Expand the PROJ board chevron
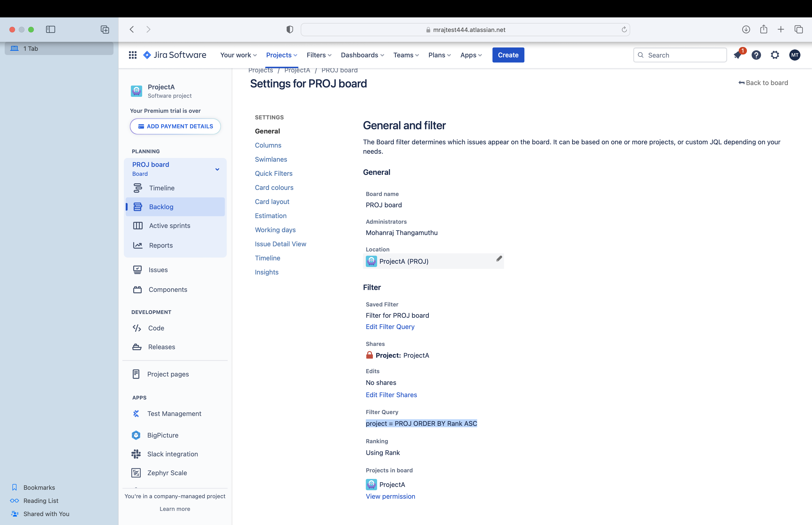The height and width of the screenshot is (525, 812). click(217, 169)
